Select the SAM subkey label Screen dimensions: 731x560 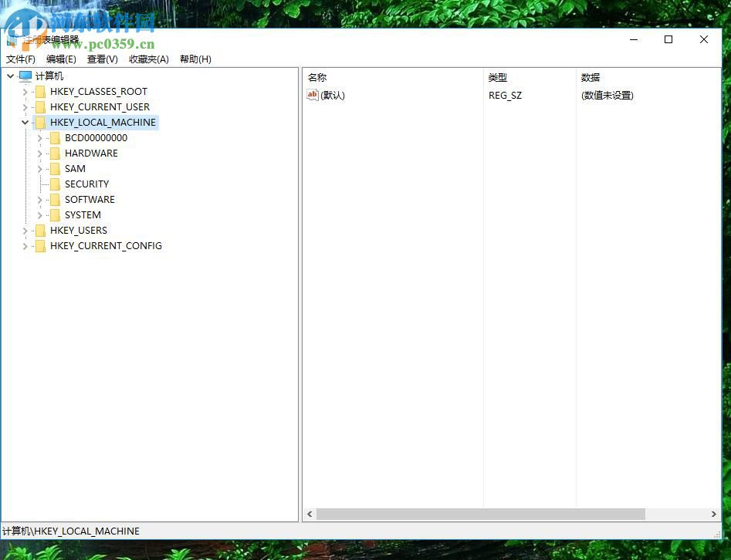point(75,169)
